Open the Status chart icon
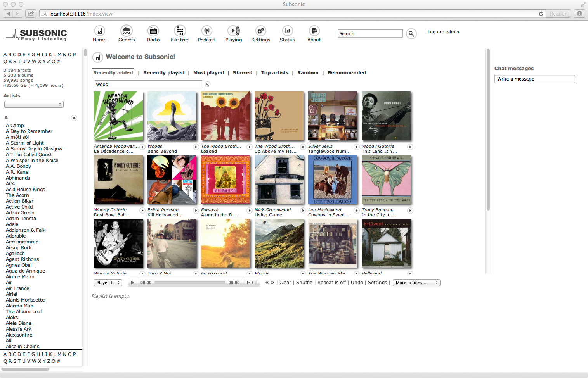This screenshot has height=378, width=588. 287,31
